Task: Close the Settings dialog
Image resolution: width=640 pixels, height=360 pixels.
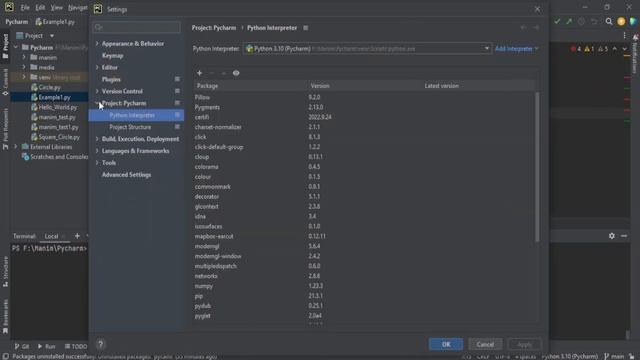Action: (x=537, y=9)
